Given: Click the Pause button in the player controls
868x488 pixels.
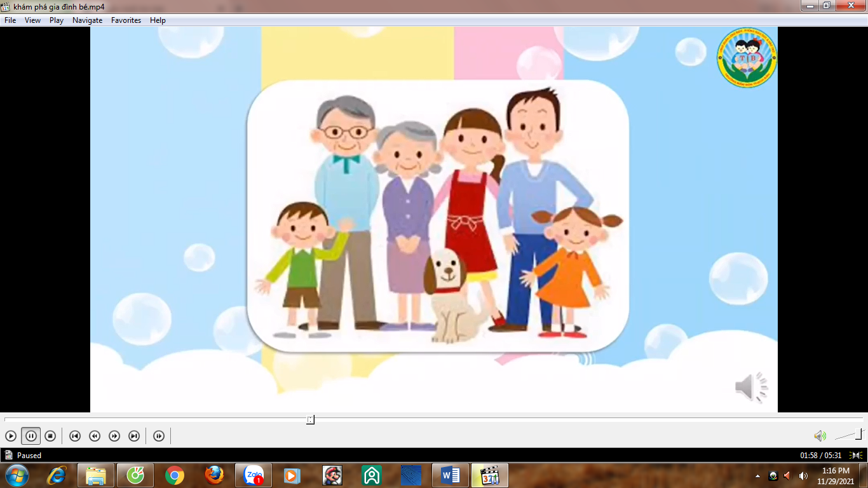Looking at the screenshot, I should (x=31, y=436).
